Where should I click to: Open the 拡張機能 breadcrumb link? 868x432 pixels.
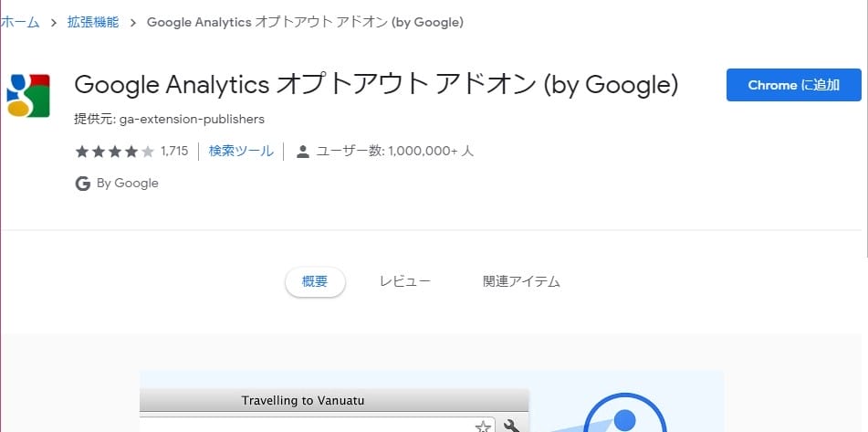tap(92, 23)
